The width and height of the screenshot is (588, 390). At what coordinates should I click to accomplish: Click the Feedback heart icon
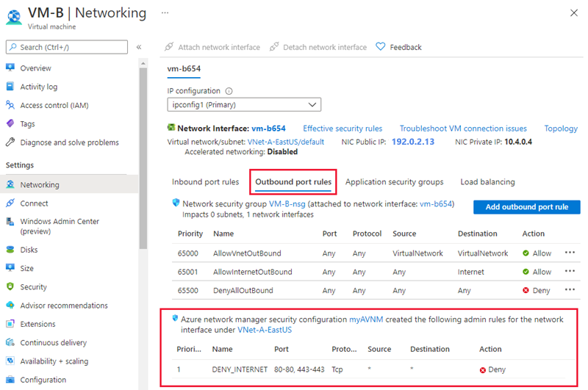tap(380, 47)
